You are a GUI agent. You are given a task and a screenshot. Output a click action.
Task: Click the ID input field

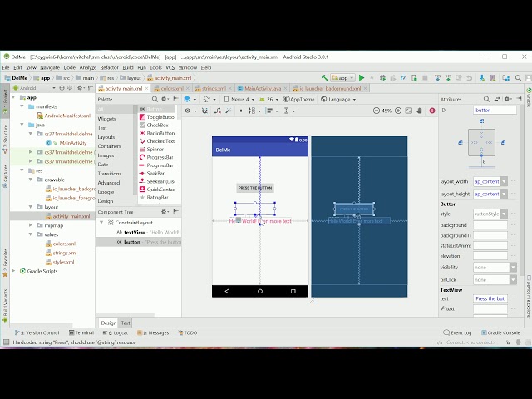[495, 111]
